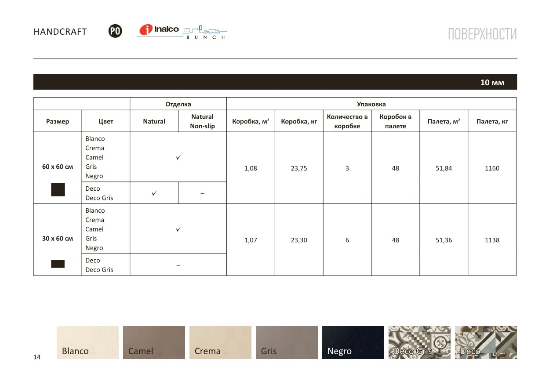Click the Количество в коробке header

click(347, 121)
